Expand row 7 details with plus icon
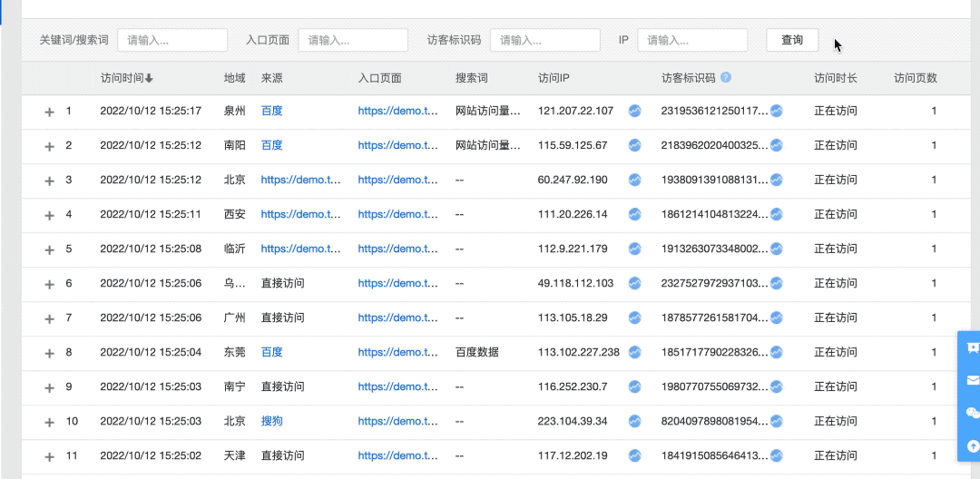Image resolution: width=980 pixels, height=479 pixels. (50, 318)
